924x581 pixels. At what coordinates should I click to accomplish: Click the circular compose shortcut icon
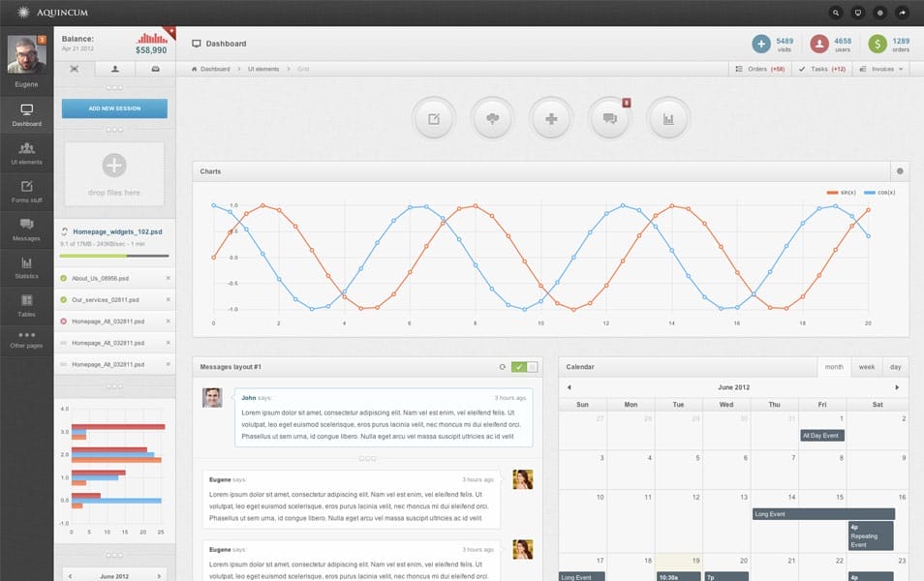433,118
